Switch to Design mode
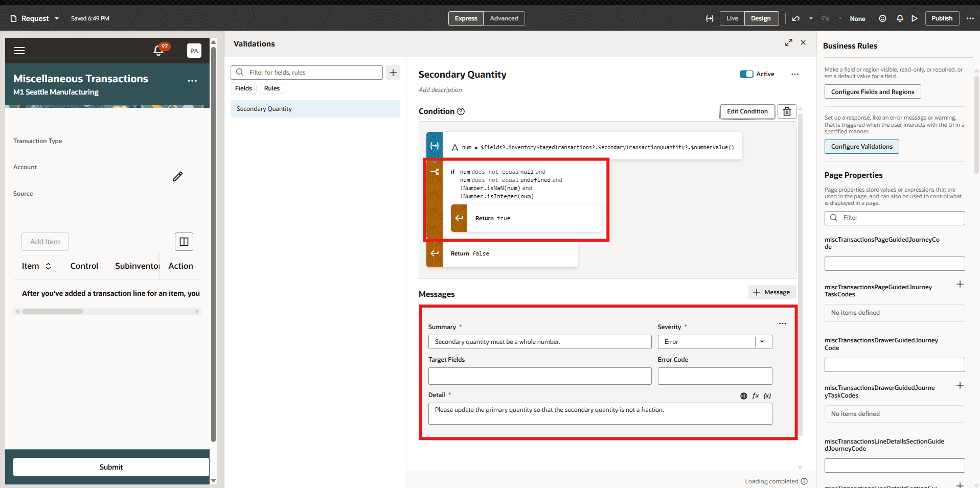 (x=761, y=18)
